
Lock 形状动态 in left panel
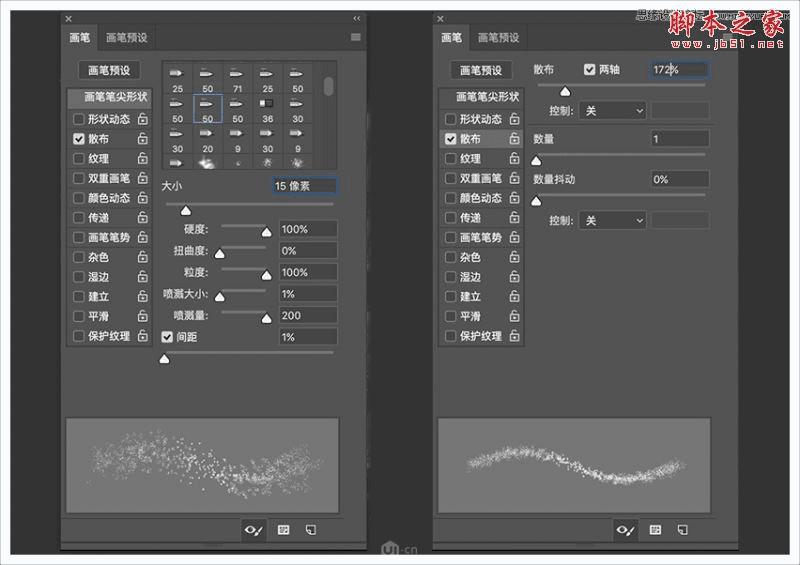[x=143, y=119]
